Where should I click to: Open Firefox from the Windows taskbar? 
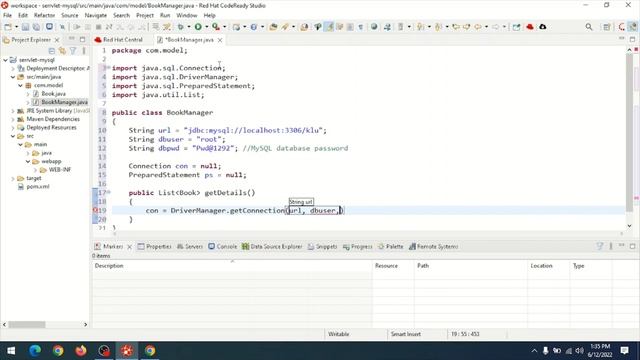coord(81,351)
